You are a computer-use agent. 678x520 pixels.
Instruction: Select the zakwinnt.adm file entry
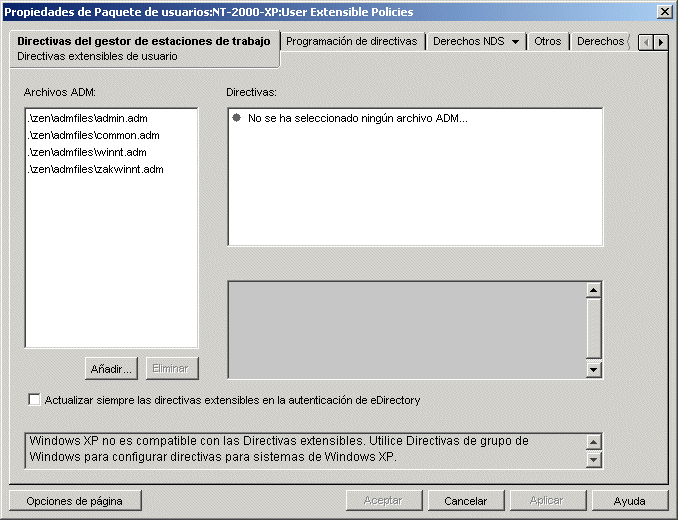tap(96, 169)
